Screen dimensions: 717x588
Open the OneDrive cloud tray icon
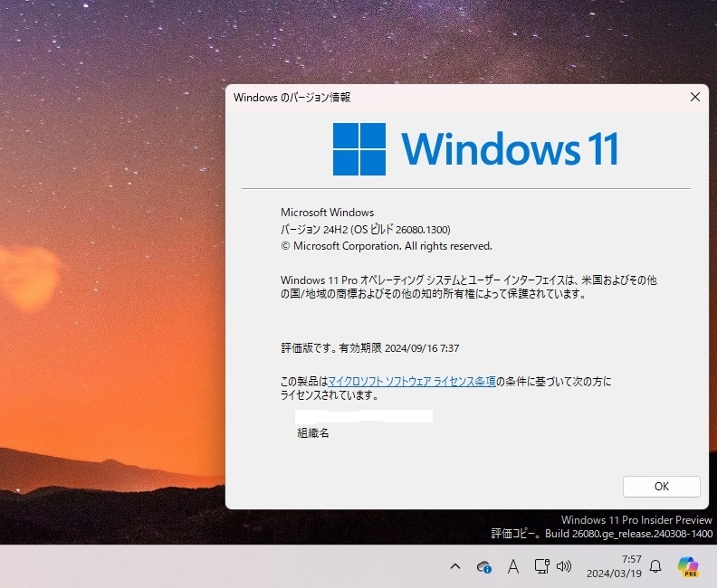pos(483,567)
